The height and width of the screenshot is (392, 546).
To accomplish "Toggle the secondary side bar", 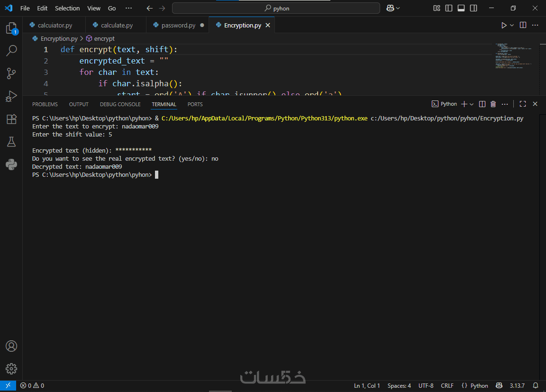I will (x=473, y=8).
